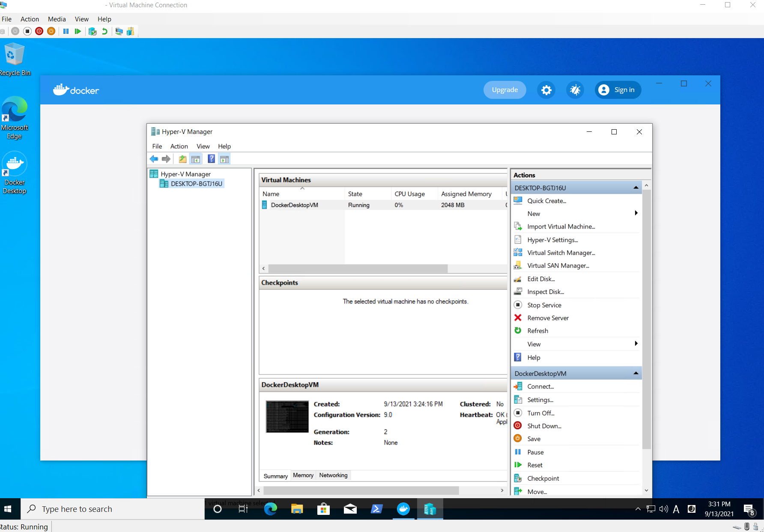This screenshot has width=764, height=532.
Task: Open Hyper-V Manager View menu
Action: pyautogui.click(x=203, y=146)
